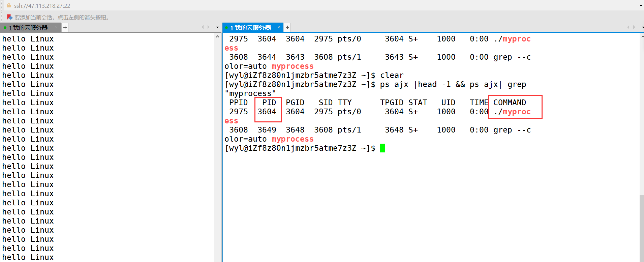The image size is (644, 262).
Task: Click the add-current-session bookmark arrow icon
Action: [x=9, y=17]
